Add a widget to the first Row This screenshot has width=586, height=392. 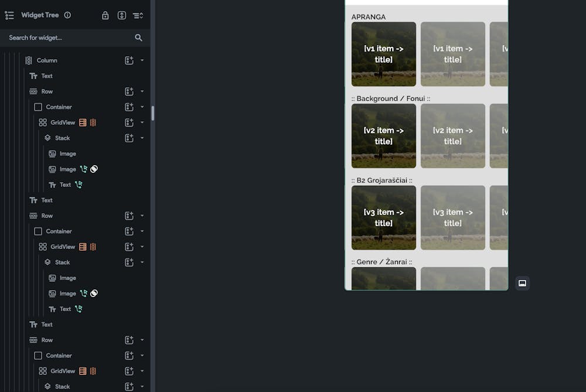[x=129, y=91]
